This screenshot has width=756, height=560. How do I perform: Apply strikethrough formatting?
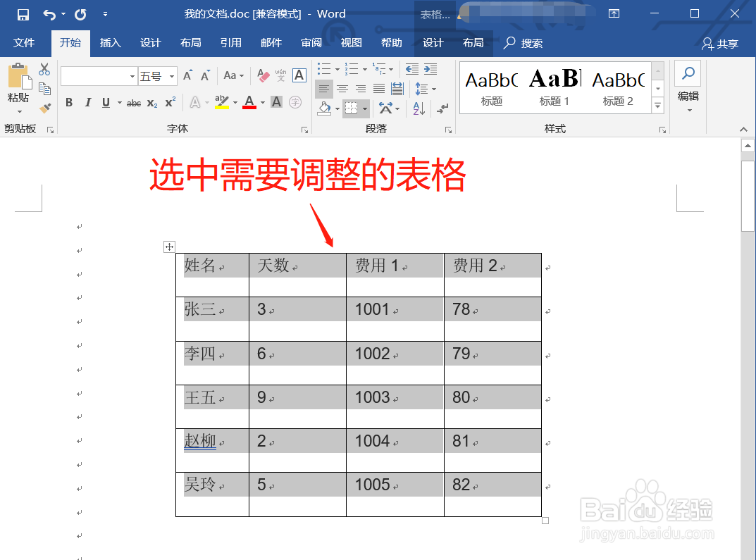tap(133, 103)
